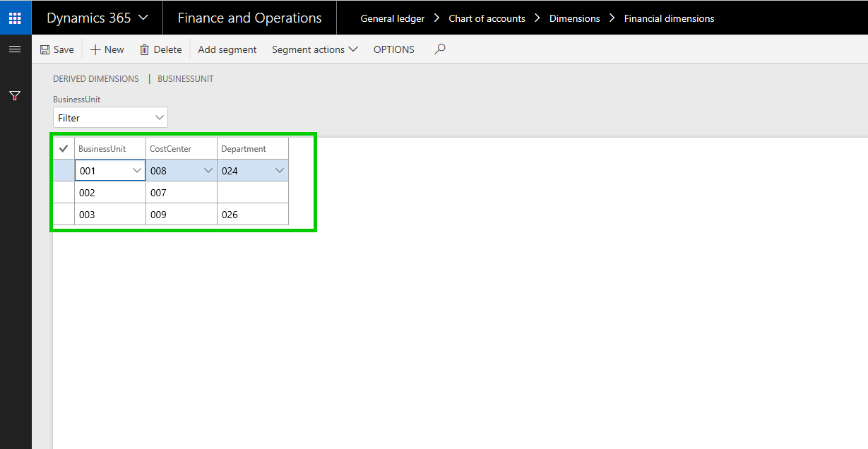This screenshot has width=868, height=449.
Task: Open the filter pane funnel icon
Action: [15, 96]
